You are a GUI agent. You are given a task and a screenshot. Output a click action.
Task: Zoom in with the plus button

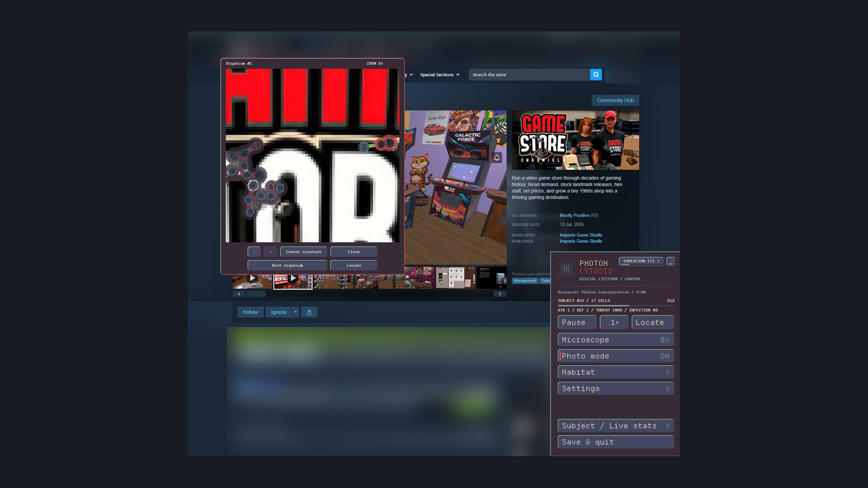click(270, 252)
